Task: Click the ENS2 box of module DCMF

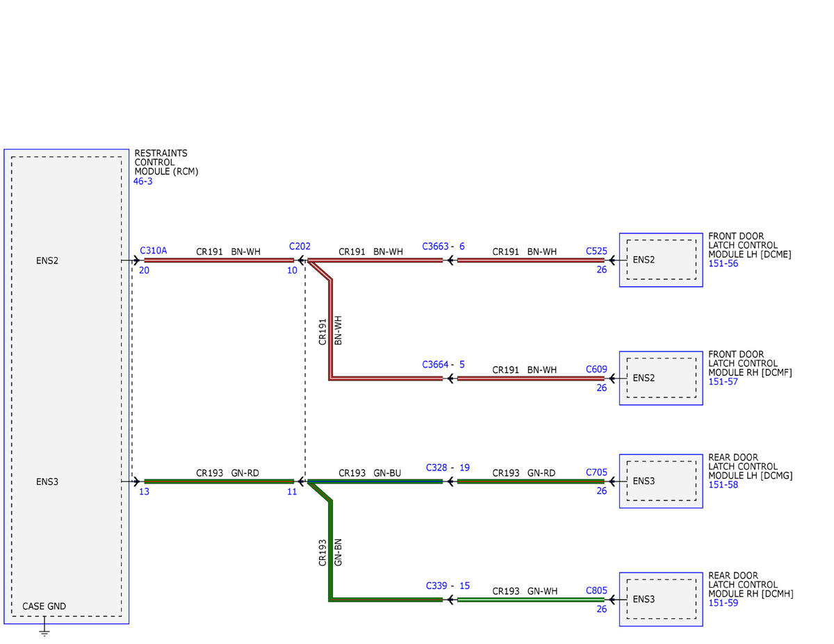Action: point(661,378)
